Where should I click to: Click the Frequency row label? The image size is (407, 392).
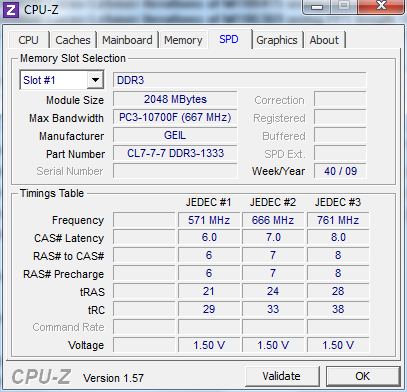(x=78, y=220)
